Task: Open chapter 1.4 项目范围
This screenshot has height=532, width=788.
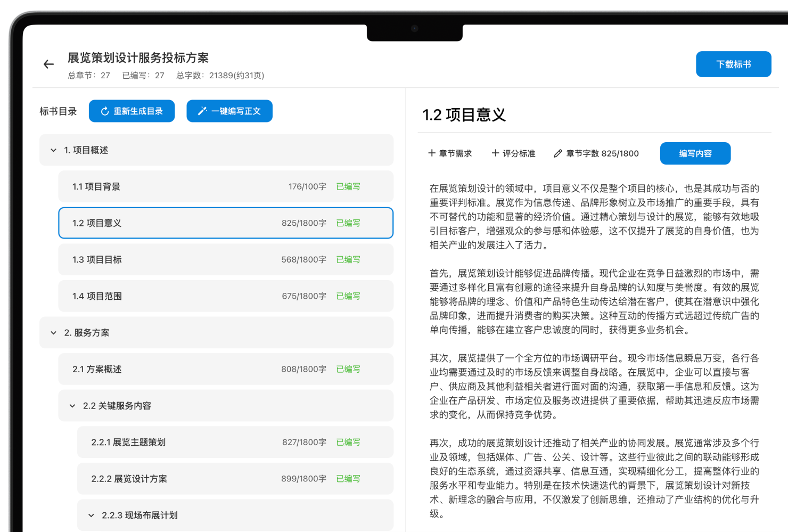Action: click(x=226, y=296)
